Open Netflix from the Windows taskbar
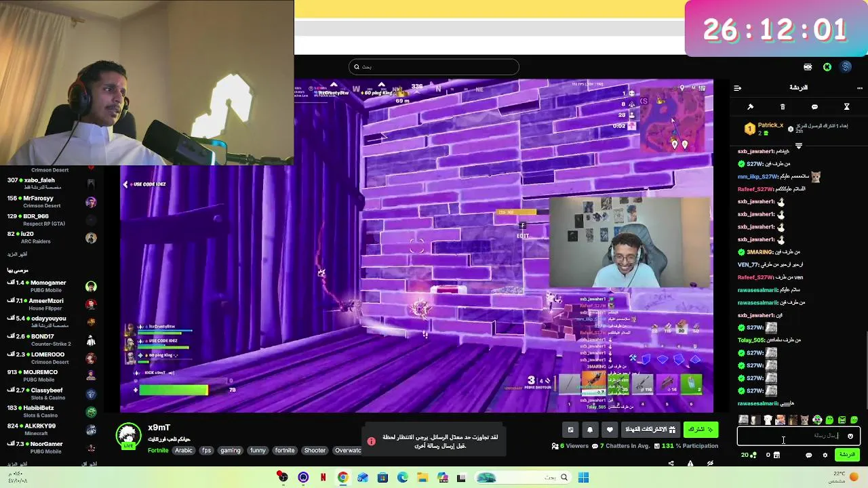The image size is (868, 488). [323, 478]
